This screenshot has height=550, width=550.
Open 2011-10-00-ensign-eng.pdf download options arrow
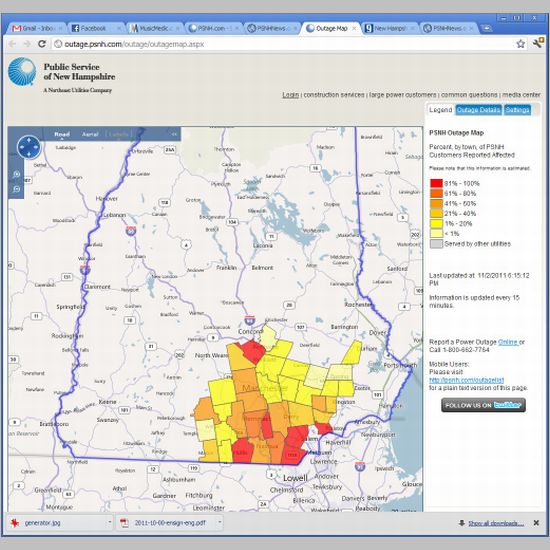220,523
